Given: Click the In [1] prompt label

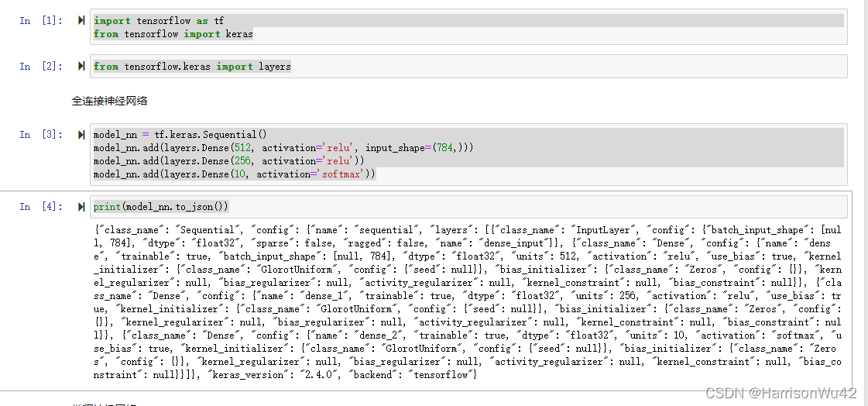Looking at the screenshot, I should 42,21.
